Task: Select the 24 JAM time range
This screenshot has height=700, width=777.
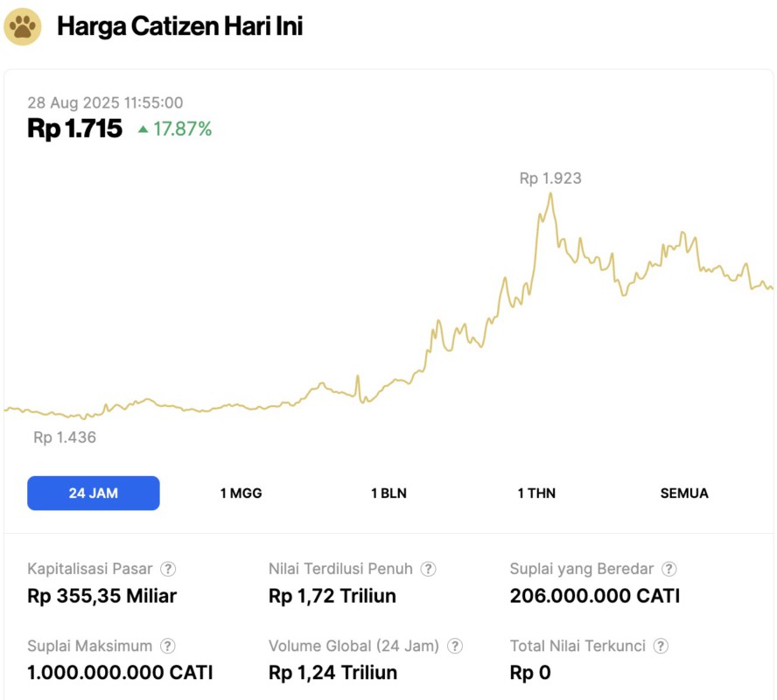Action: tap(94, 493)
